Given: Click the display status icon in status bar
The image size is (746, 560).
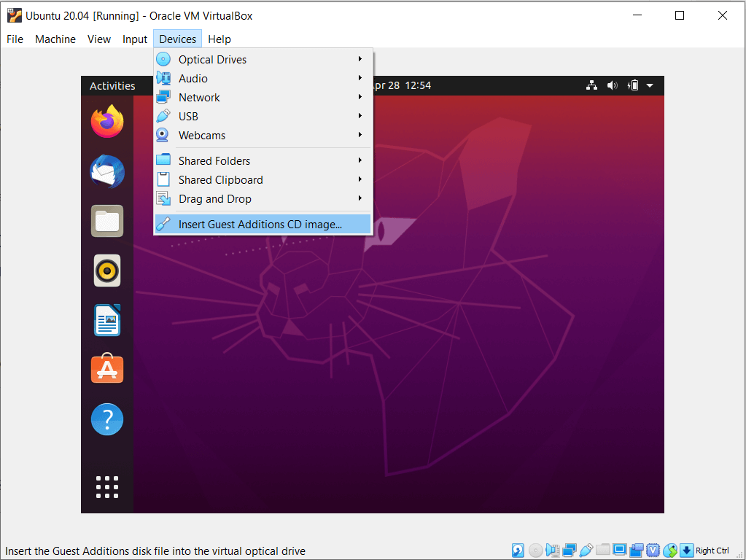Looking at the screenshot, I should 618,550.
